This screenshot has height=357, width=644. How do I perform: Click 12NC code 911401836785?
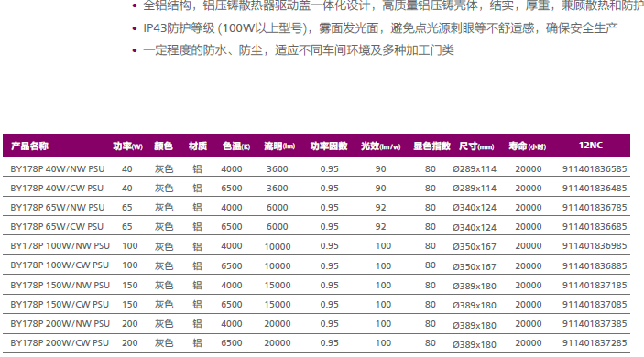coord(595,208)
